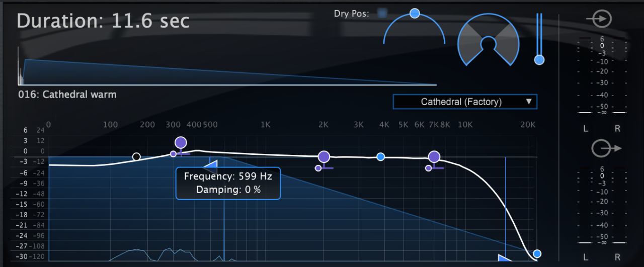644x267 pixels.
Task: Click the '016: Cathedral warm' preset name
Action: pos(67,94)
